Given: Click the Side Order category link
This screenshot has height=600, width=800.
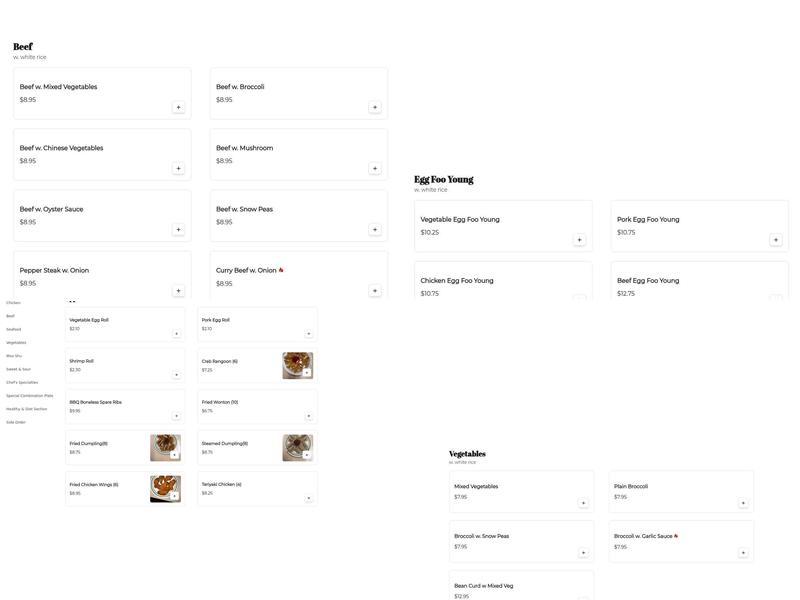Looking at the screenshot, I should pyautogui.click(x=16, y=422).
